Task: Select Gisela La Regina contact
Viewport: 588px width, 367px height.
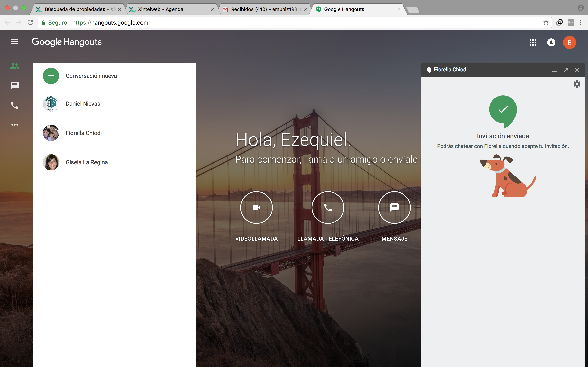Action: pos(87,162)
